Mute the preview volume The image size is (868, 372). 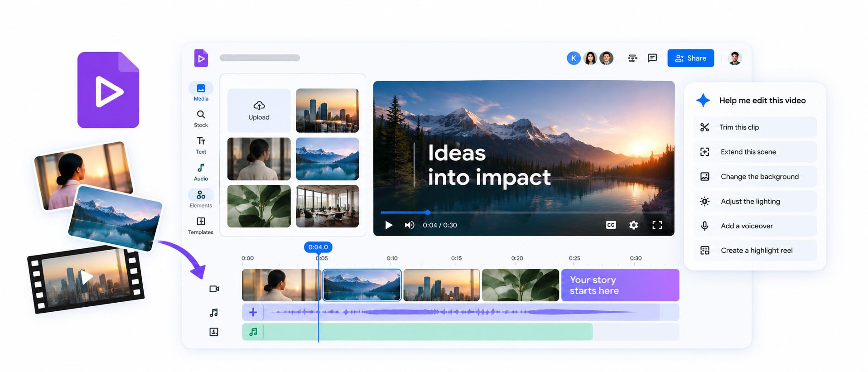[410, 225]
